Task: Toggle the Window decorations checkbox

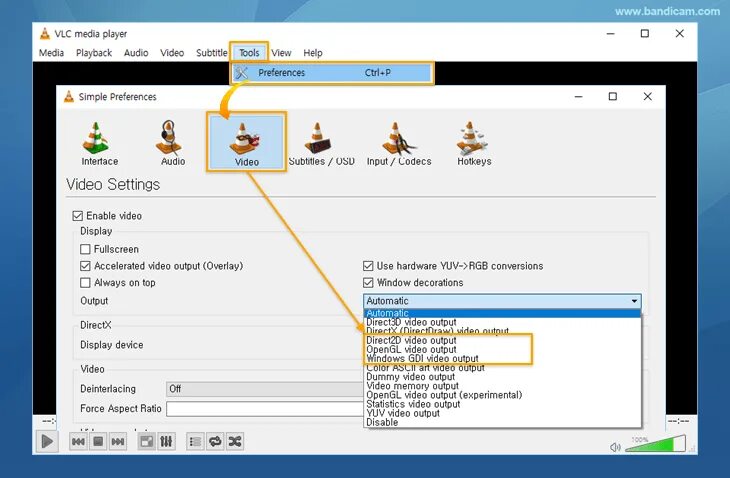Action: point(368,283)
